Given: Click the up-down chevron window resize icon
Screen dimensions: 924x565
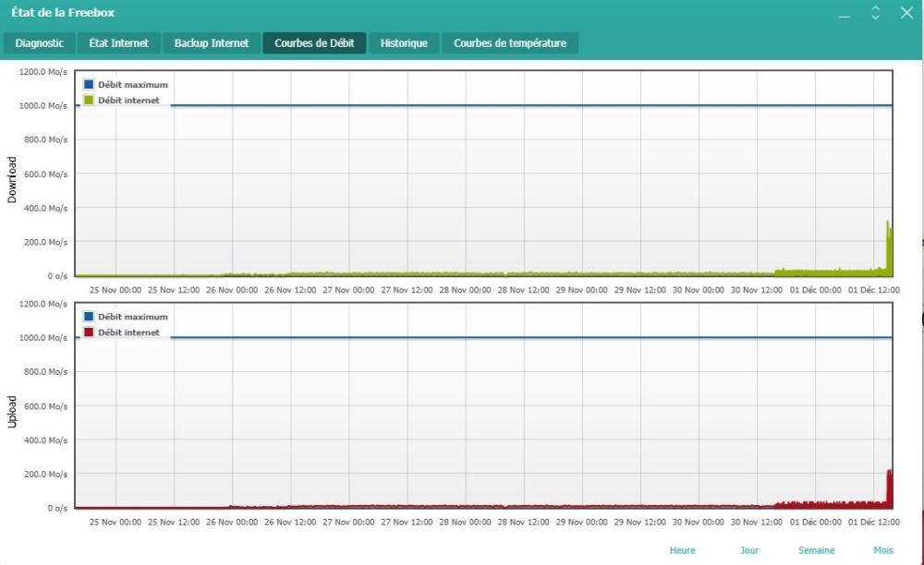Looking at the screenshot, I should tap(875, 13).
